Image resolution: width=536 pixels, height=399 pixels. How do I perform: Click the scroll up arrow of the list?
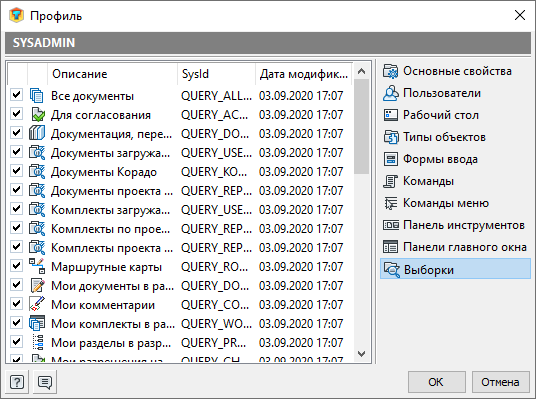[361, 71]
